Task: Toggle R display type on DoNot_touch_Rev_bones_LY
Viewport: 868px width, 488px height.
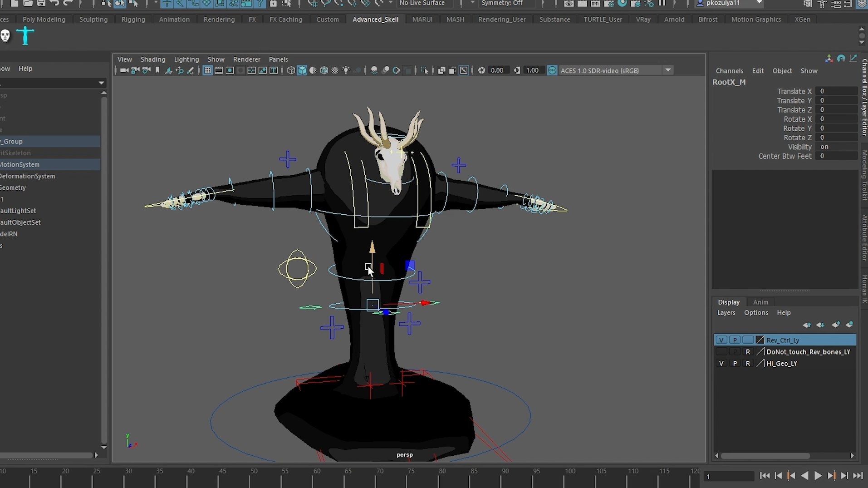Action: coord(748,352)
